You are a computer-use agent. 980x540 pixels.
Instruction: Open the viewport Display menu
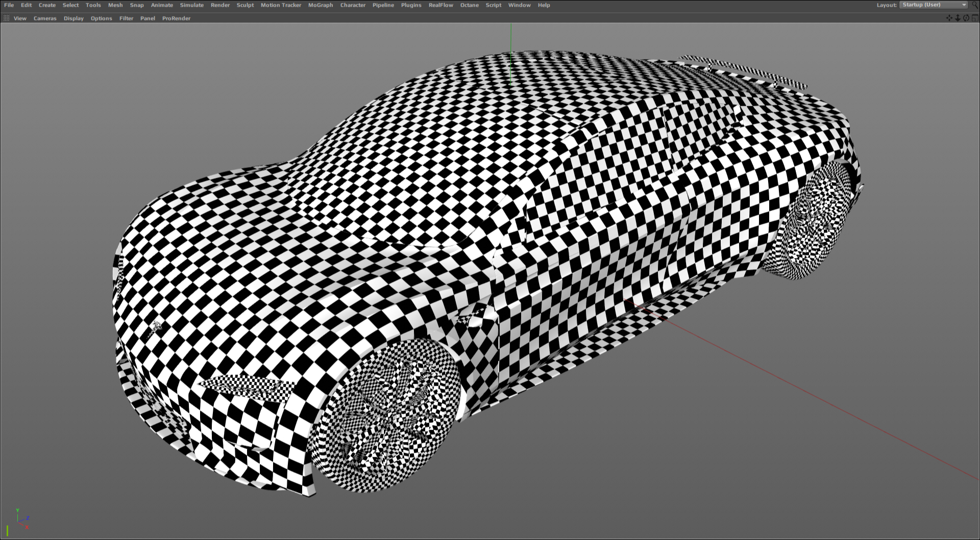(x=73, y=18)
